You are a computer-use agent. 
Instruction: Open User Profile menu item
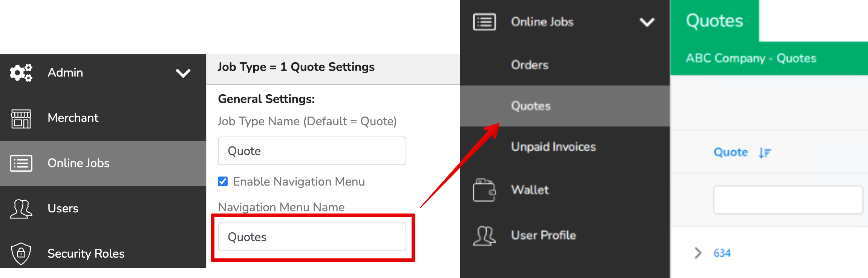[565, 235]
